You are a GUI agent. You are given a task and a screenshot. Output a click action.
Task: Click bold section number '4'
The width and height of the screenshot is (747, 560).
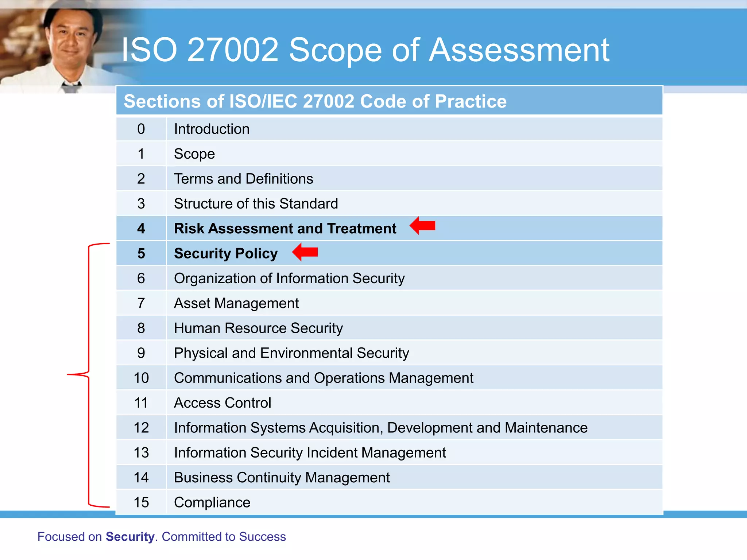click(x=141, y=229)
